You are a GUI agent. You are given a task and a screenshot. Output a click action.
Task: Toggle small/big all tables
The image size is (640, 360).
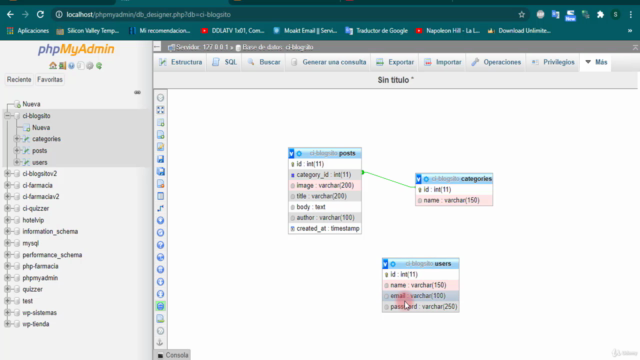(x=160, y=282)
